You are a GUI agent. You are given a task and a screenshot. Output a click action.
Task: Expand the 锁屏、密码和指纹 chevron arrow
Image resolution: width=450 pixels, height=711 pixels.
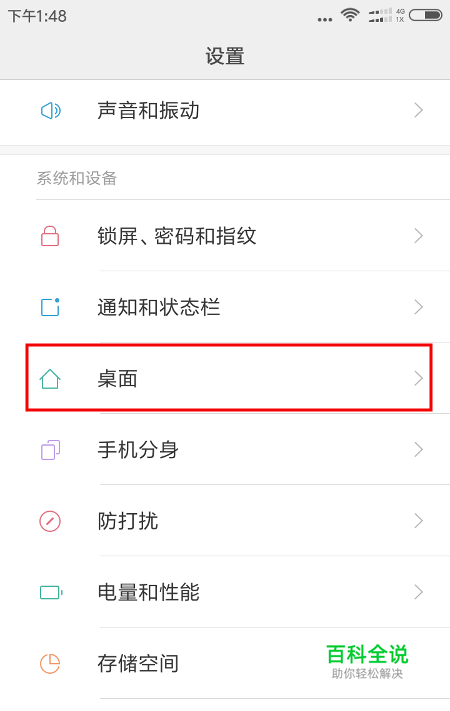pyautogui.click(x=419, y=236)
